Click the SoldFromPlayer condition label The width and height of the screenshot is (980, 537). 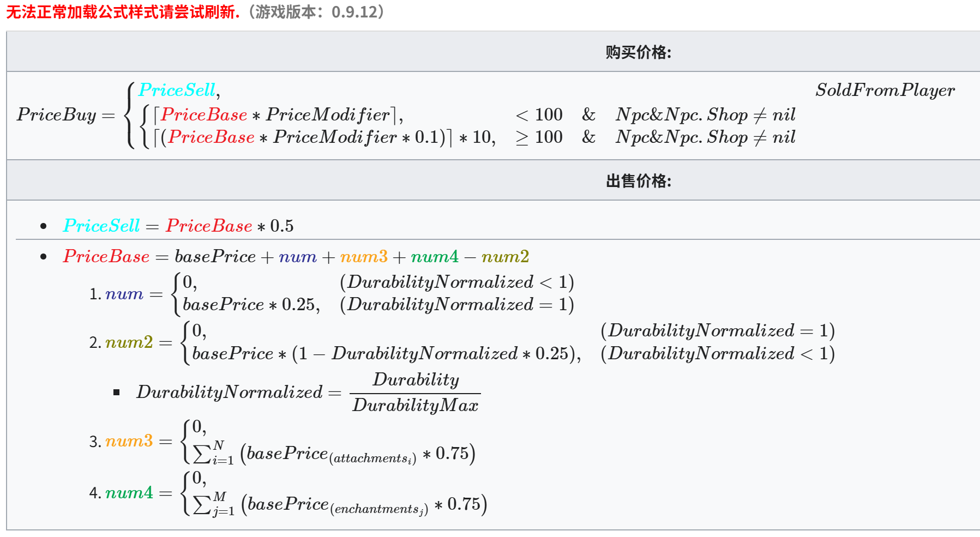885,90
